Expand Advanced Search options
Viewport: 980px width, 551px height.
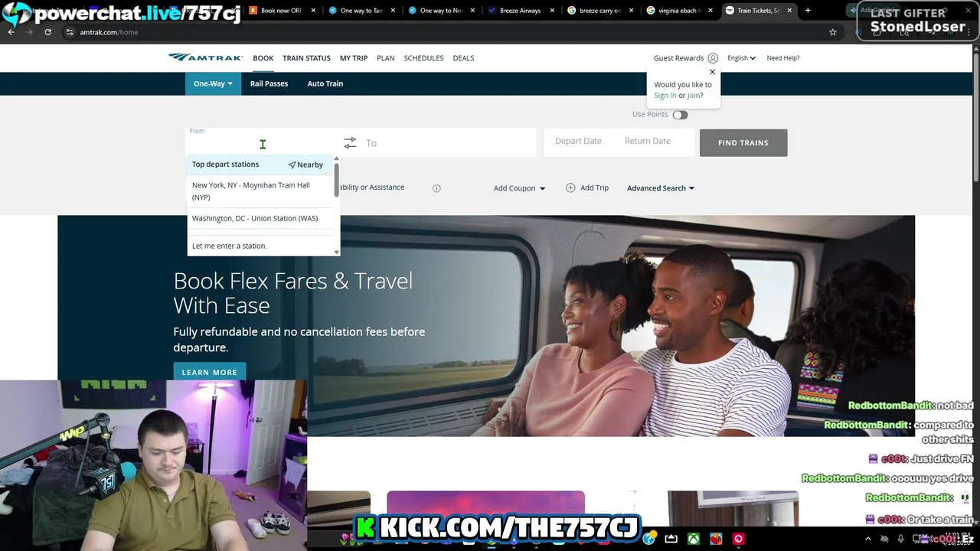pos(660,188)
